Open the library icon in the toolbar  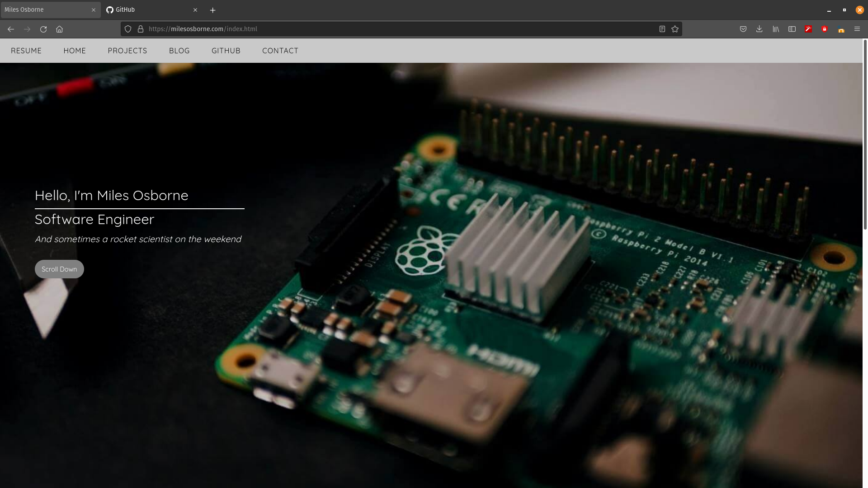pyautogui.click(x=776, y=29)
